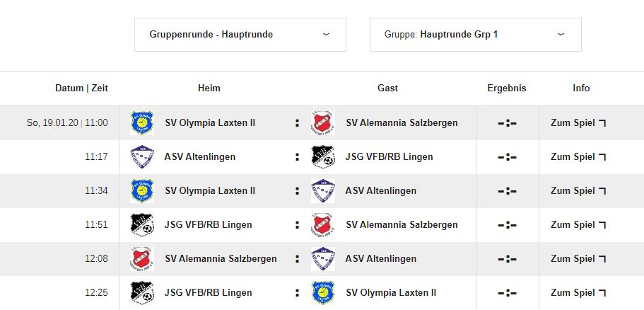Open Zum Spiel link for 12:25 match
This screenshot has height=310, width=644.
pyautogui.click(x=578, y=293)
